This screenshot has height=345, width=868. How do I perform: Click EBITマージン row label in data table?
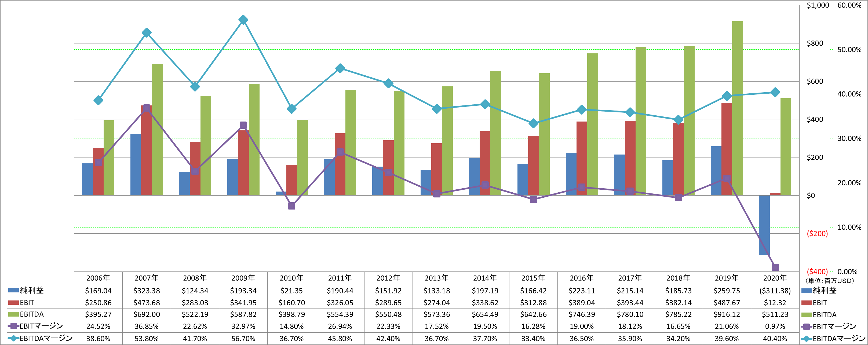point(35,326)
